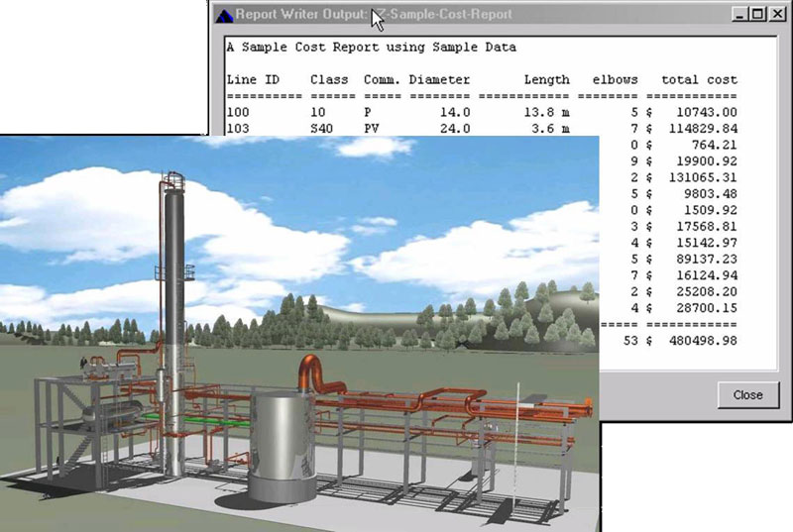Click the 'Diameter' column header
Viewport: 793px width, 532px height.
(x=439, y=79)
